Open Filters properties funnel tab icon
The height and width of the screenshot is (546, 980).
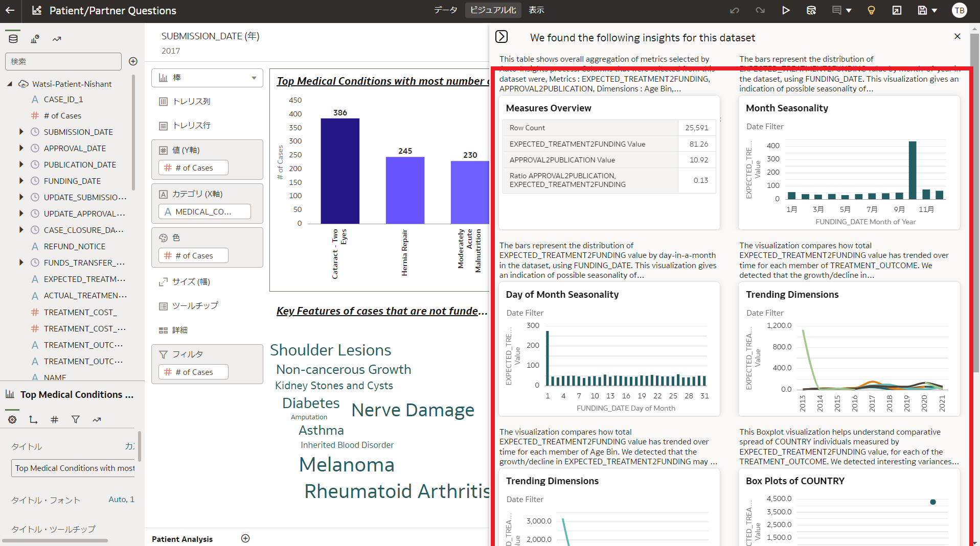[76, 419]
